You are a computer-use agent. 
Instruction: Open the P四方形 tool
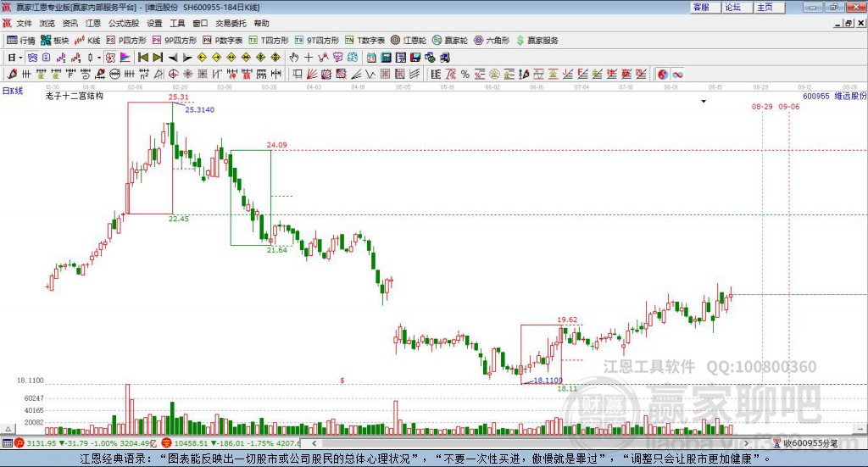125,41
